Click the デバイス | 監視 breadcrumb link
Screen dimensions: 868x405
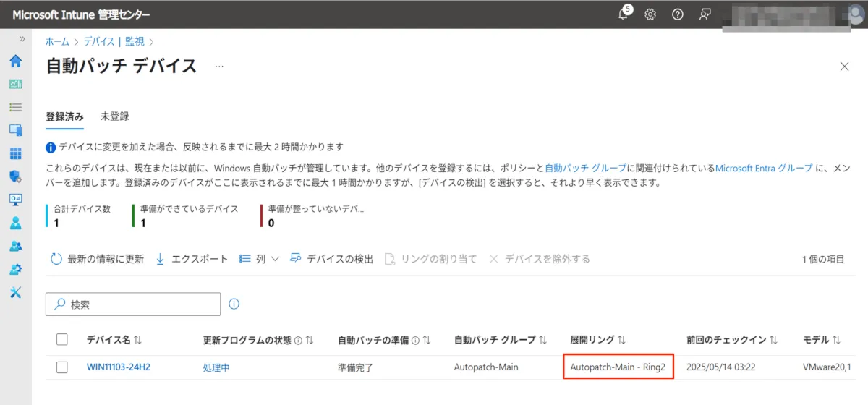click(114, 41)
